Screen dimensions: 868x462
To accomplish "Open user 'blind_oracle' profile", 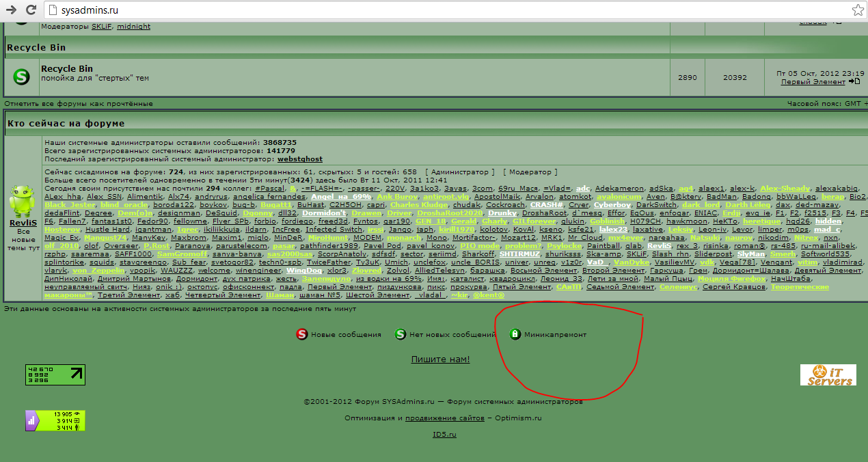I will click(124, 204).
